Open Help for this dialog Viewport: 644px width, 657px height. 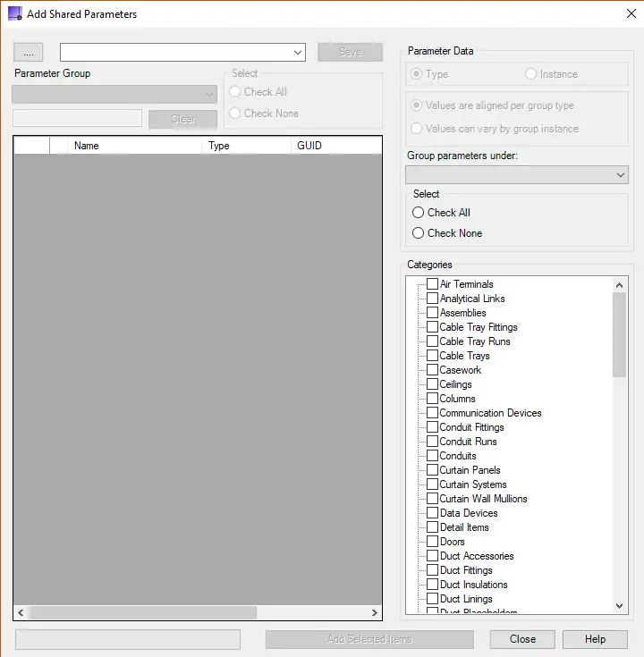point(595,639)
